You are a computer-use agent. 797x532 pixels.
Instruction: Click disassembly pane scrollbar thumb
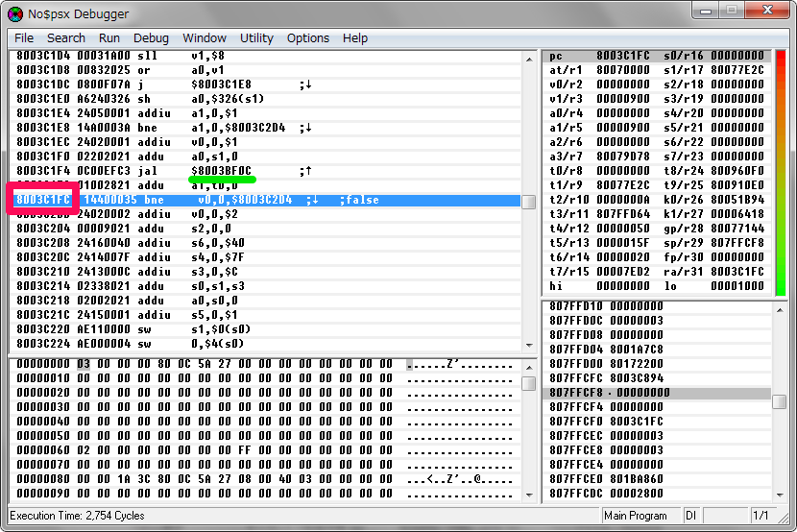coord(529,202)
